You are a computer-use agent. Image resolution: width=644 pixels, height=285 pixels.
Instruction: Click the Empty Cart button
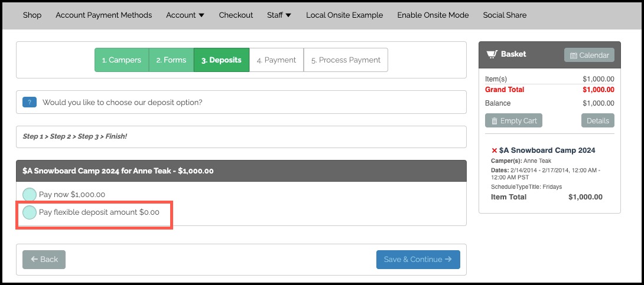(x=513, y=120)
